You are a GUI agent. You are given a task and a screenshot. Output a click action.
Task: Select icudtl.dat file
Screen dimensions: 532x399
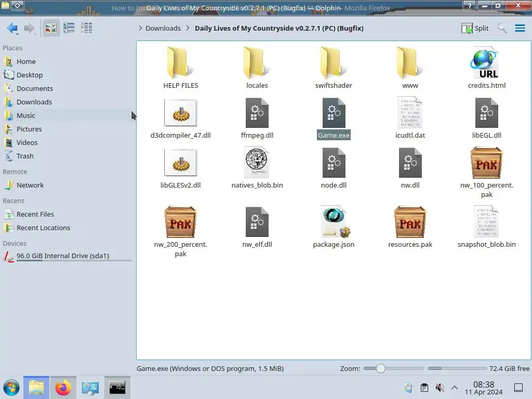410,118
